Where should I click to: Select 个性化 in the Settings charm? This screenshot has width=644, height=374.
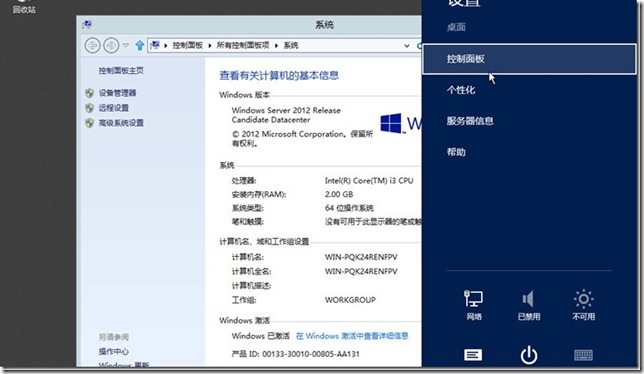461,90
